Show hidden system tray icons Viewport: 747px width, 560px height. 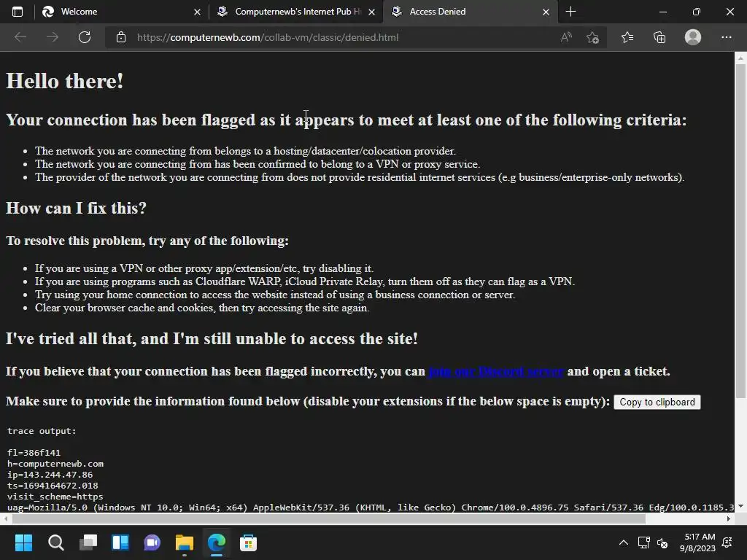(x=623, y=542)
